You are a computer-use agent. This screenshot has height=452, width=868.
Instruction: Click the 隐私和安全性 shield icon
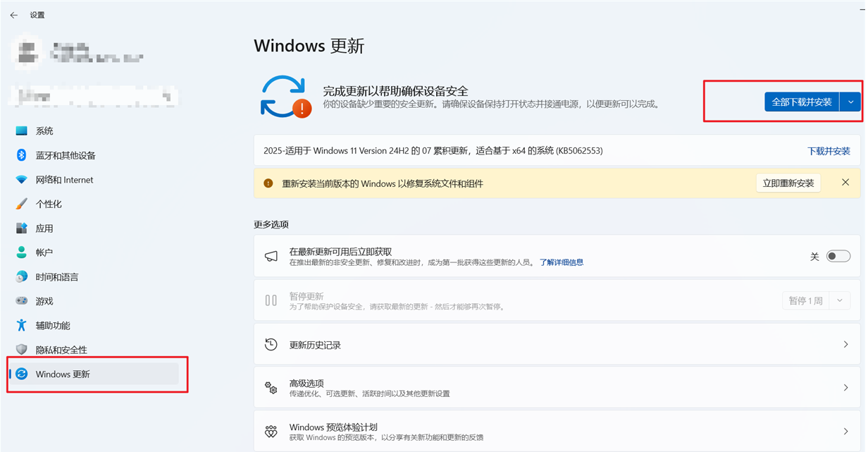(x=22, y=350)
